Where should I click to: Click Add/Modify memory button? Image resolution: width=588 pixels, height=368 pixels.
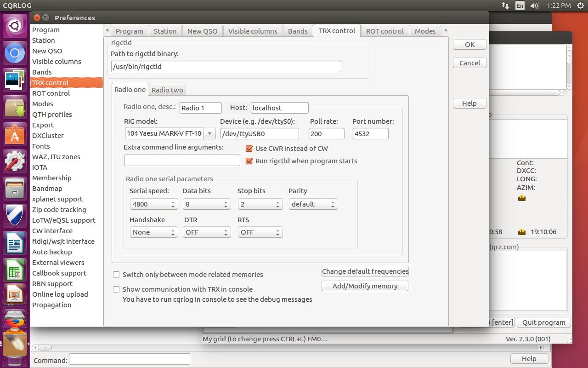click(365, 286)
